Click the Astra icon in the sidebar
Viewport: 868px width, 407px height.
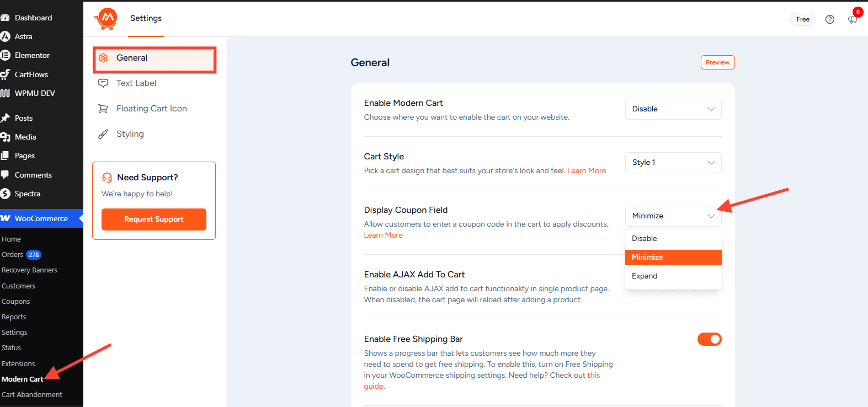(x=5, y=36)
